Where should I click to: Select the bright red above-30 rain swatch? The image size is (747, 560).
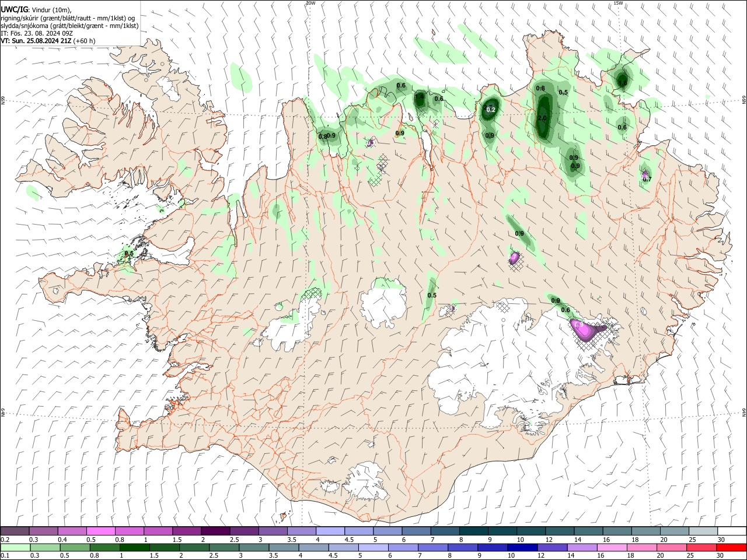pyautogui.click(x=731, y=547)
